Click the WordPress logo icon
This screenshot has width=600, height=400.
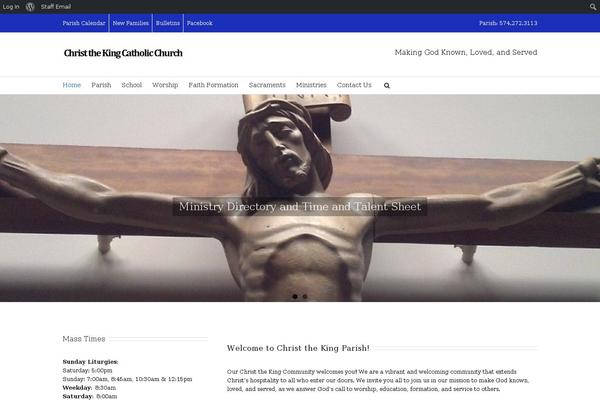[x=30, y=7]
